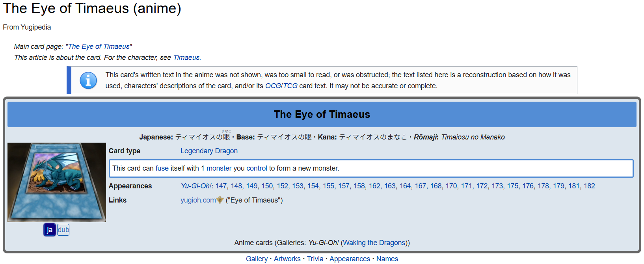The height and width of the screenshot is (264, 644).
Task: Open episode 154 appearance link
Action: tap(313, 186)
